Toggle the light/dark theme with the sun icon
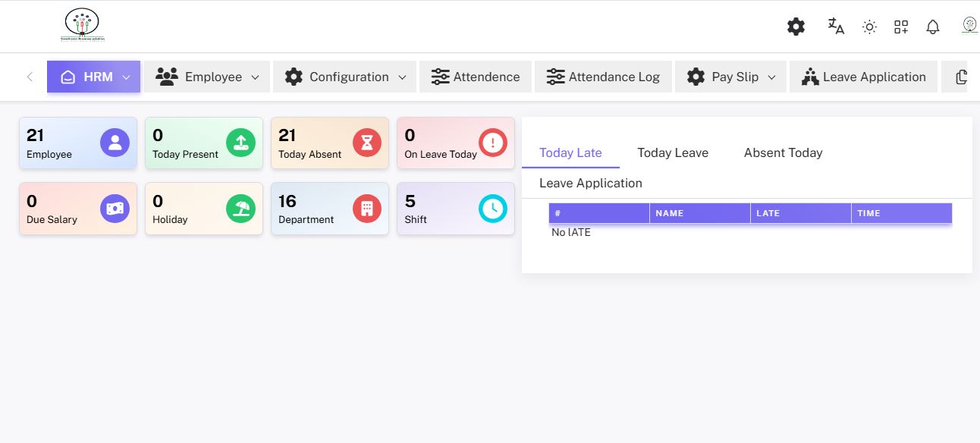This screenshot has width=980, height=443. coord(868,26)
